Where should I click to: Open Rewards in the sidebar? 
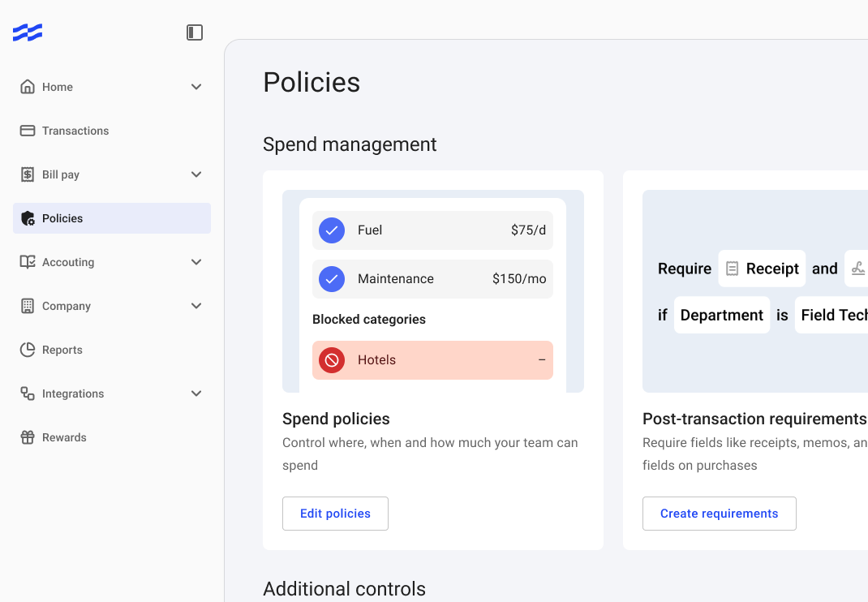pyautogui.click(x=112, y=437)
